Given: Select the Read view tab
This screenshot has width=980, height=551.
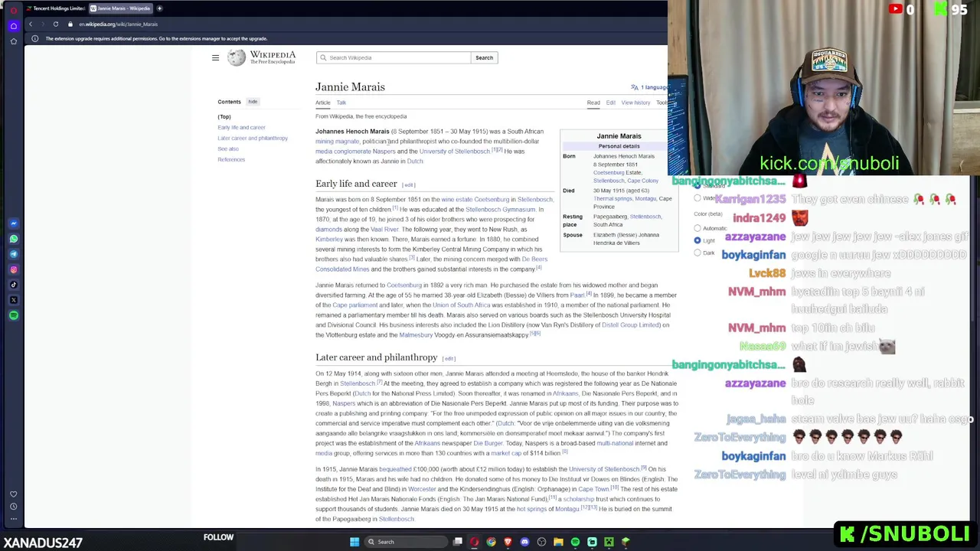Looking at the screenshot, I should (593, 103).
